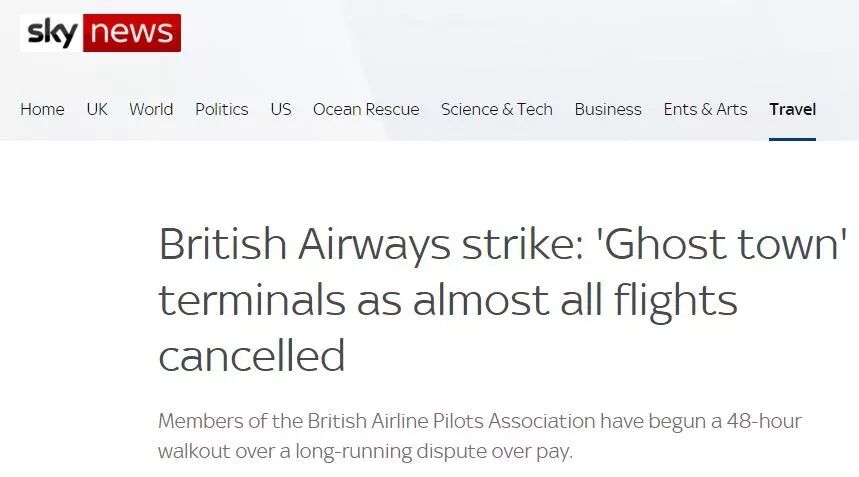This screenshot has height=477, width=859.
Task: Select the Science & Tech nav item
Action: click(497, 109)
